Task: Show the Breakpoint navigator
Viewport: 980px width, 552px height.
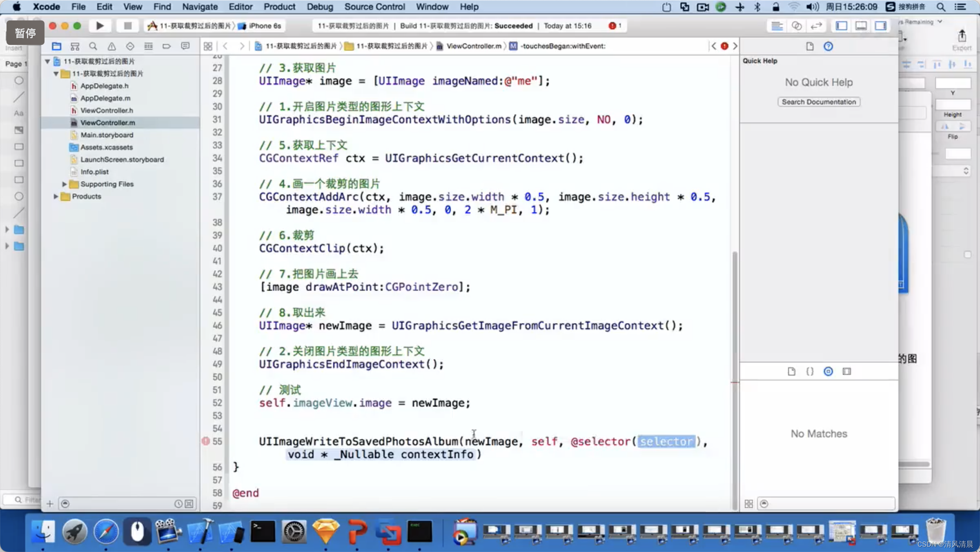Action: [167, 46]
